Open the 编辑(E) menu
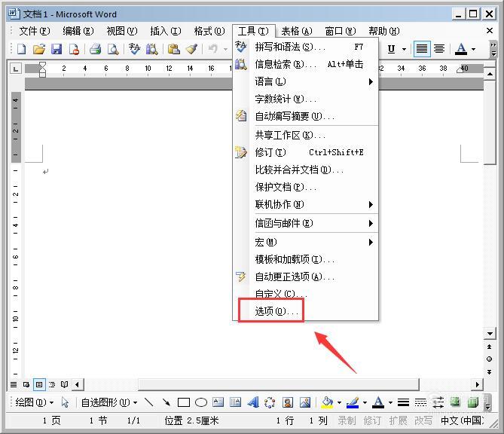This screenshot has height=434, width=504. coord(78,31)
